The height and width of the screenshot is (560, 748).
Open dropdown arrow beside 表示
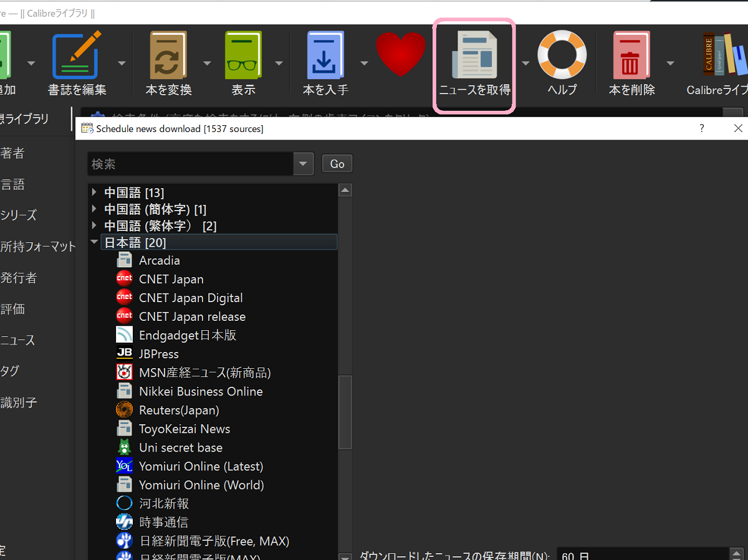pos(279,64)
